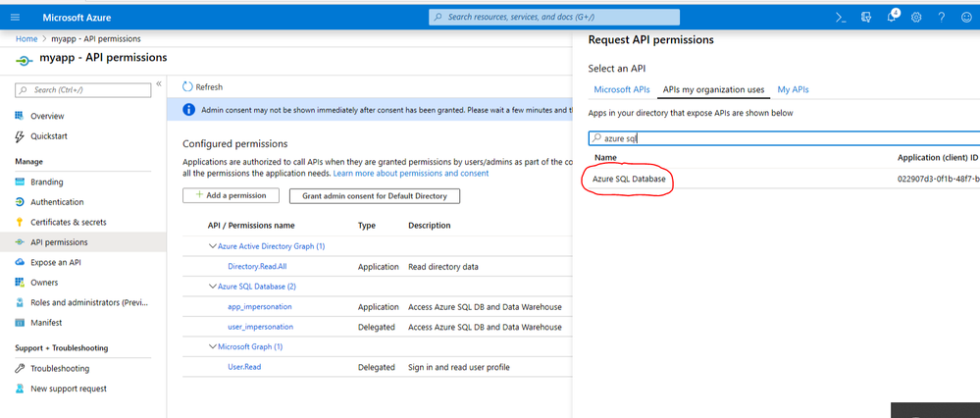Image resolution: width=980 pixels, height=418 pixels.
Task: Click the Quickstart lightning icon
Action: tap(20, 136)
